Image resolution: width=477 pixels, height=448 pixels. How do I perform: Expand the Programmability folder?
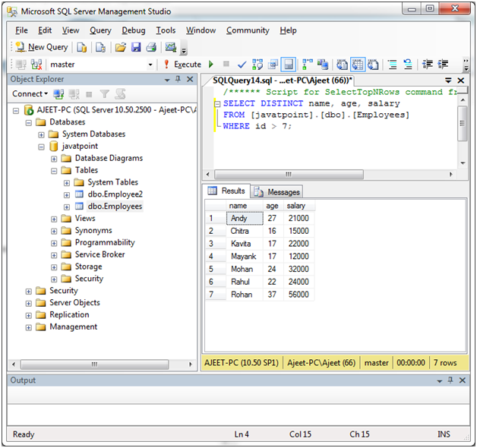pos(54,243)
